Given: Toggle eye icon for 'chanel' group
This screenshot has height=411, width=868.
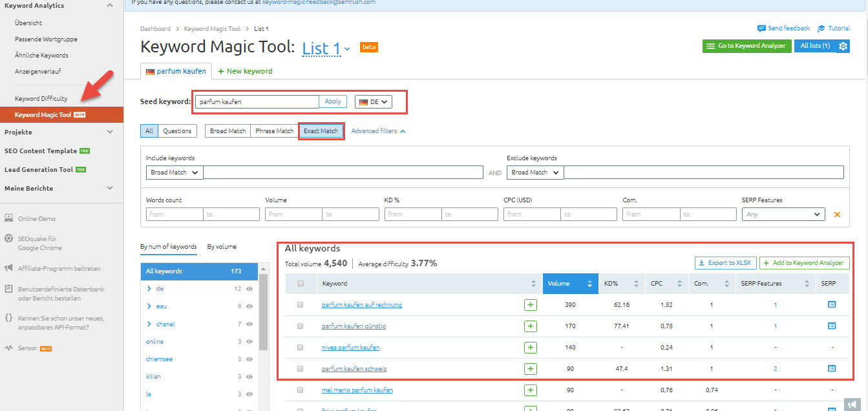Looking at the screenshot, I should click(x=249, y=324).
